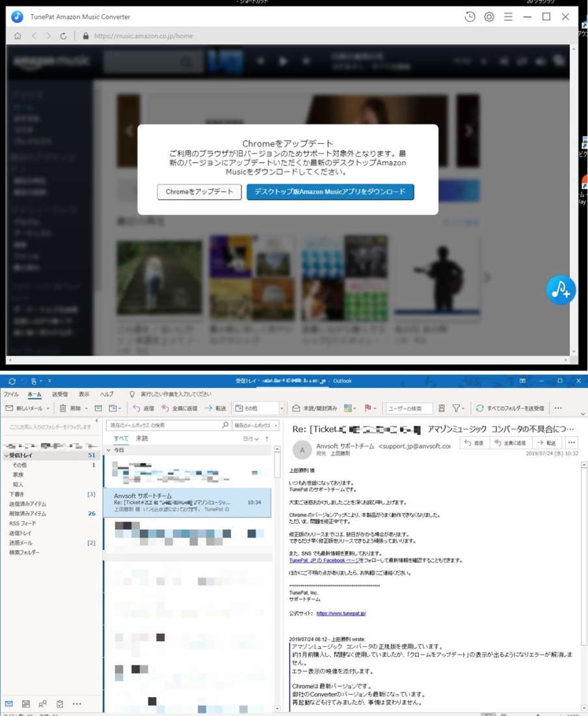Viewport: 588px width, 716px height.
Task: Select the 受信トレイ folder
Action: 50,455
